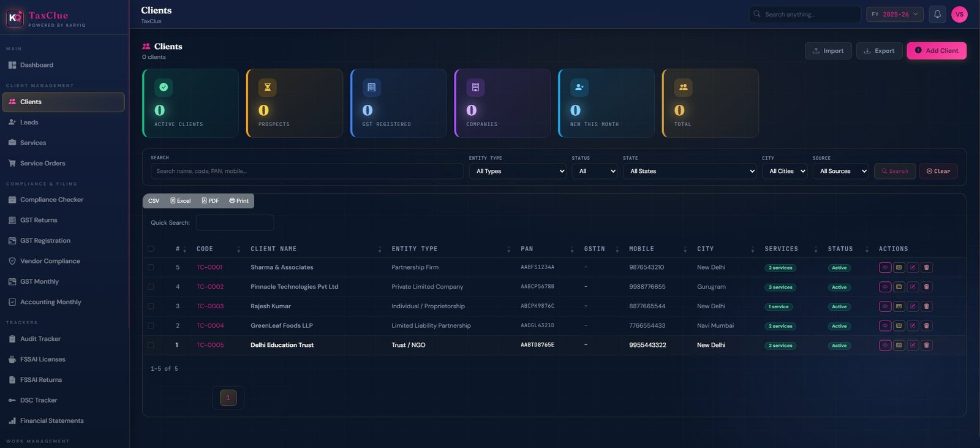Open GST Returns in the sidebar
The height and width of the screenshot is (448, 980).
pyautogui.click(x=39, y=220)
